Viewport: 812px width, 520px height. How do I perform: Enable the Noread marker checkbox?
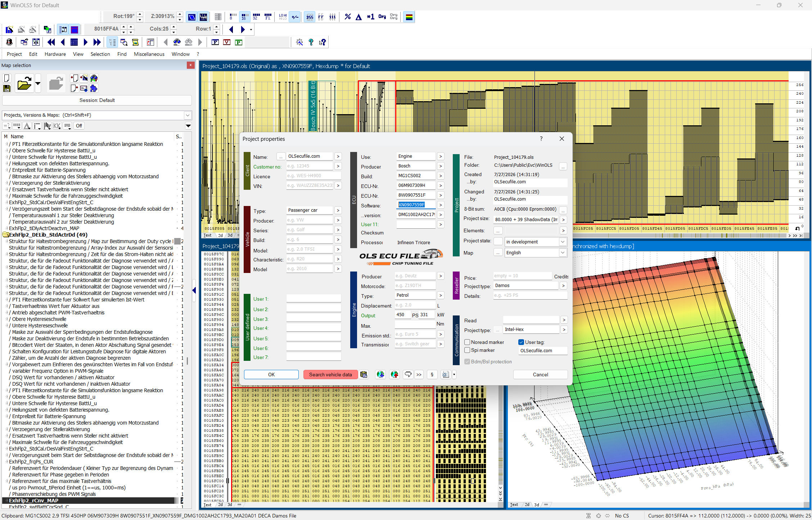click(467, 342)
